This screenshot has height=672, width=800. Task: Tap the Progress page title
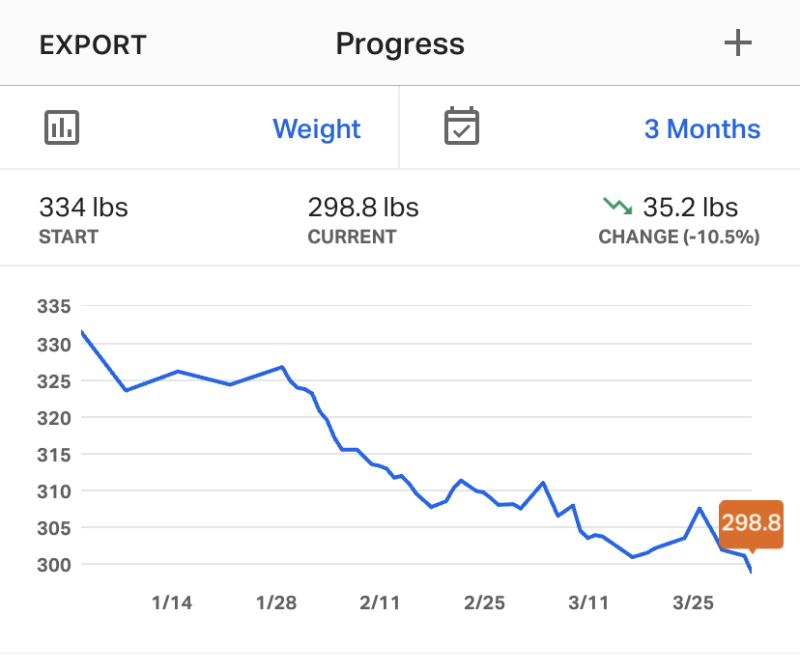(x=400, y=44)
